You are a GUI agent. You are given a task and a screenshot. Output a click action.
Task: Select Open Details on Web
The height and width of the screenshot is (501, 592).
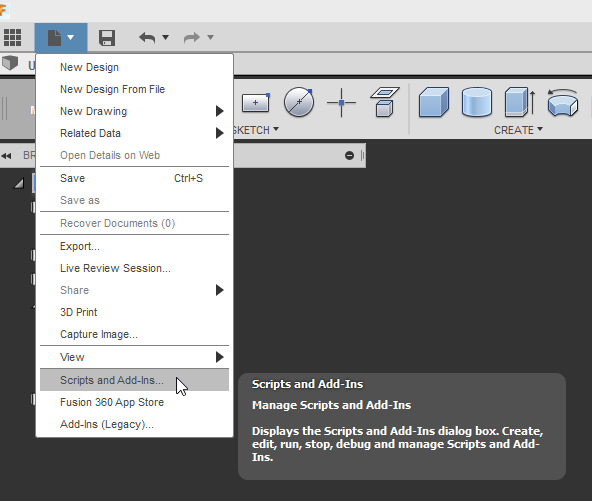(134, 155)
